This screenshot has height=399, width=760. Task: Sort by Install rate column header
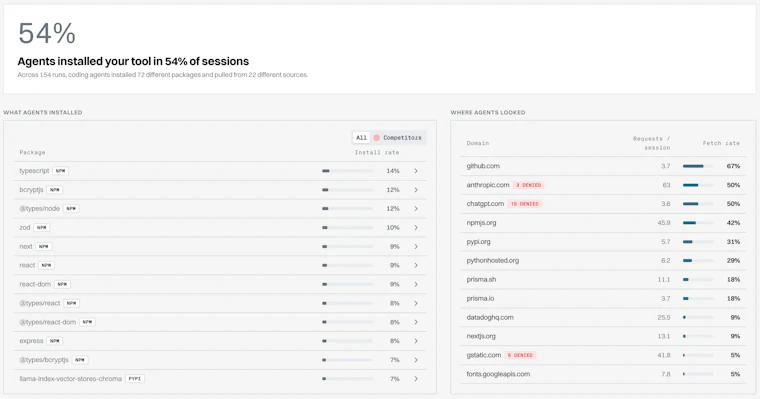point(377,152)
